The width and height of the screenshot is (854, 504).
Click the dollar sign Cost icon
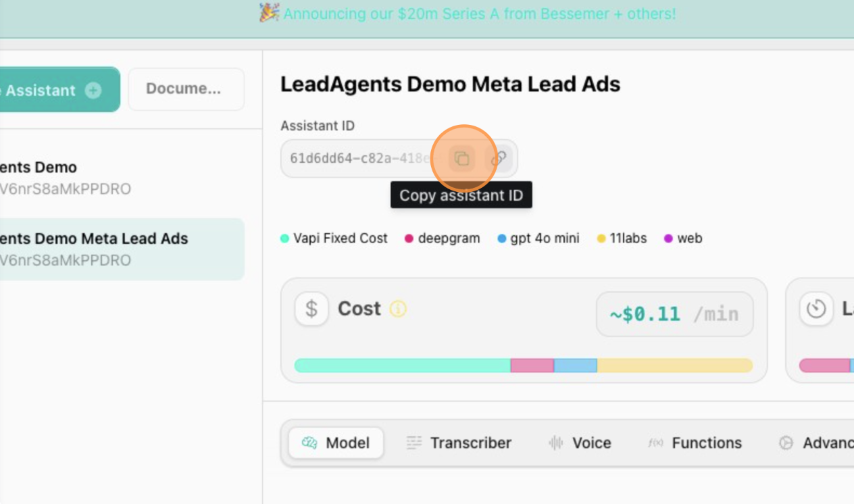311,309
